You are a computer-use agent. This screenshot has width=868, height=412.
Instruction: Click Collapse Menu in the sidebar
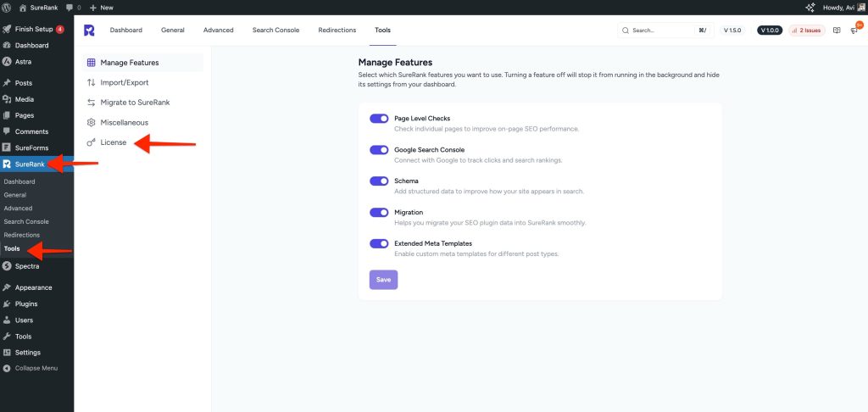[36, 368]
